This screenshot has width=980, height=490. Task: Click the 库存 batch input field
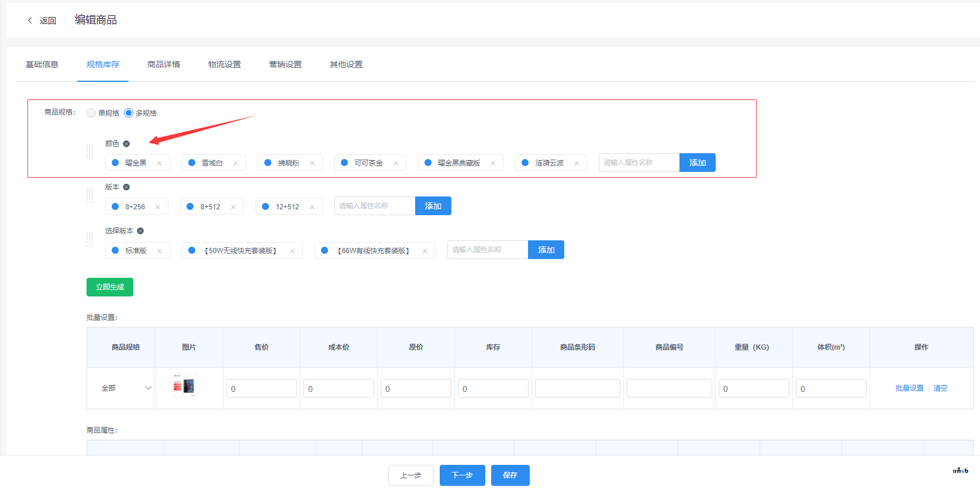pos(494,388)
